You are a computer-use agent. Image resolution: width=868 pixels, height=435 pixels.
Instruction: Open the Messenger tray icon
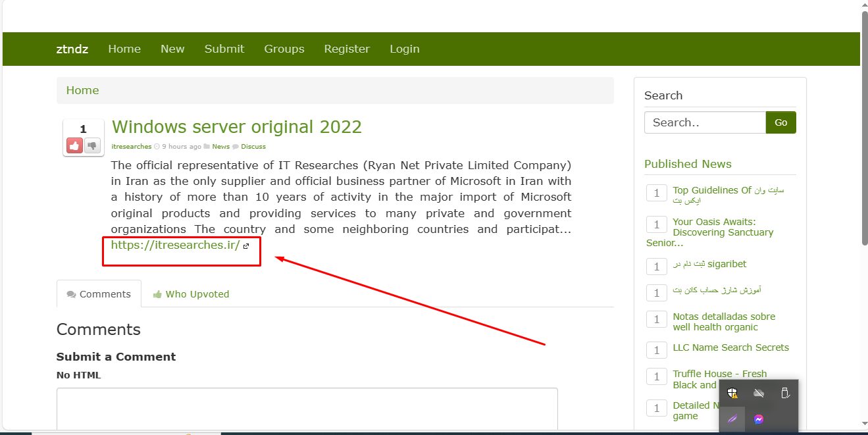pos(759,419)
